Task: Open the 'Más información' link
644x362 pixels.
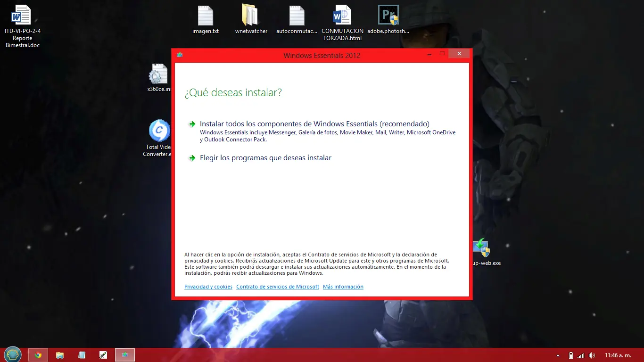Action: [343, 287]
